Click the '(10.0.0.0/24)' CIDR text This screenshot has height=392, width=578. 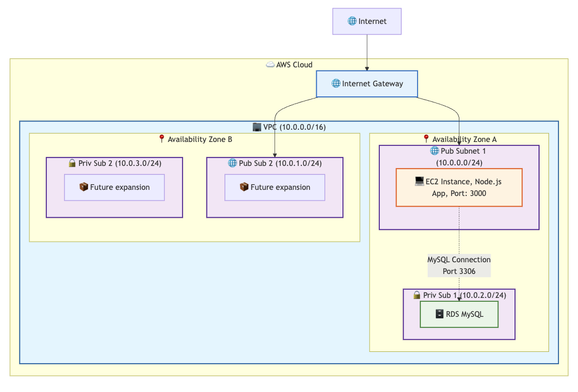coord(459,163)
